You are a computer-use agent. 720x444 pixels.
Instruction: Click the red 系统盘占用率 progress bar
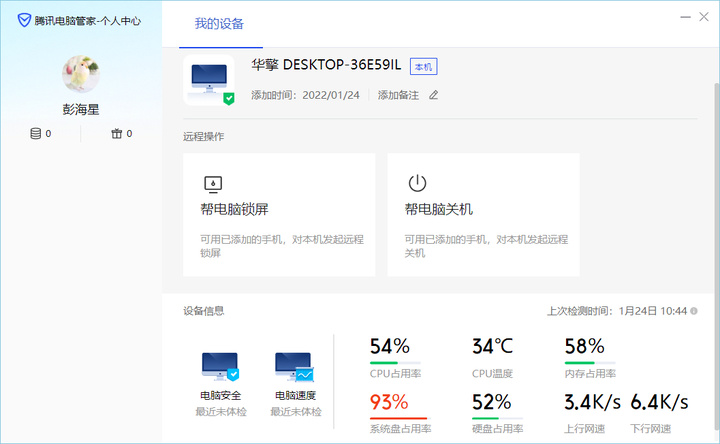coord(399,418)
